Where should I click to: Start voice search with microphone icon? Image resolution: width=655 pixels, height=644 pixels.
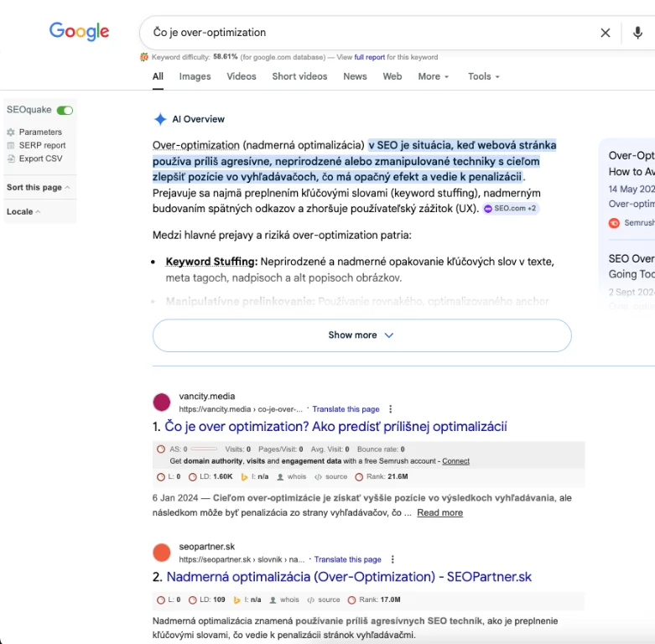[x=637, y=33]
